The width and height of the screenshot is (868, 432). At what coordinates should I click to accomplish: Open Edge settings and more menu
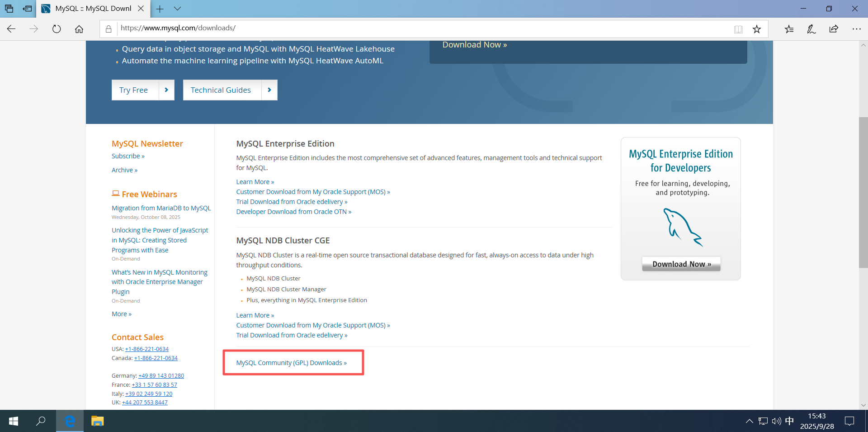pyautogui.click(x=856, y=29)
